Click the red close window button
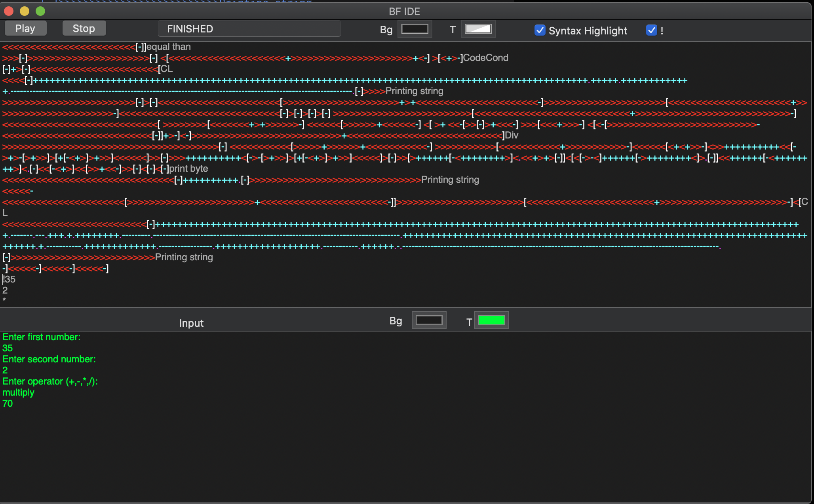This screenshot has height=504, width=814. pos(9,11)
